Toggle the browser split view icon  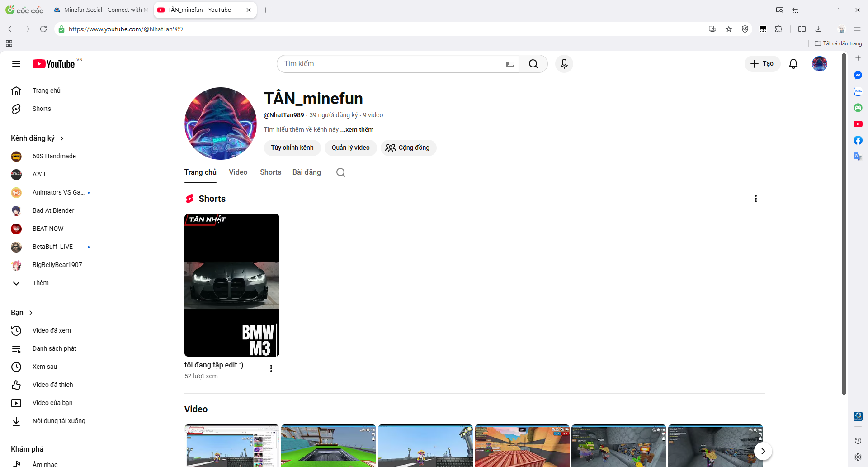(802, 29)
